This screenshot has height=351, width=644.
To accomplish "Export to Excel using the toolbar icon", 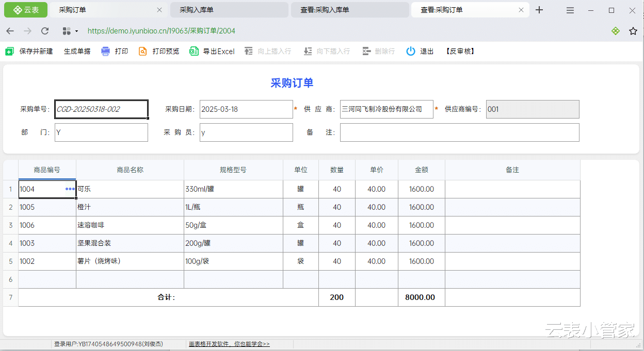I will tap(194, 51).
